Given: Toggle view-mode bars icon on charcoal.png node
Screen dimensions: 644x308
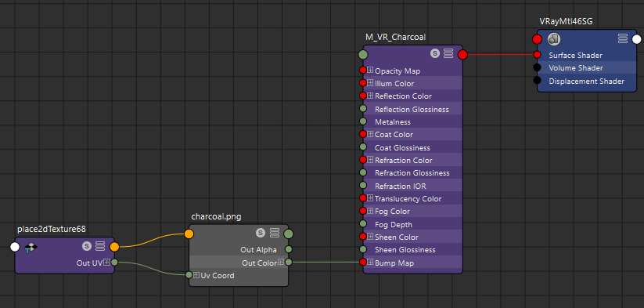Looking at the screenshot, I should [x=275, y=234].
